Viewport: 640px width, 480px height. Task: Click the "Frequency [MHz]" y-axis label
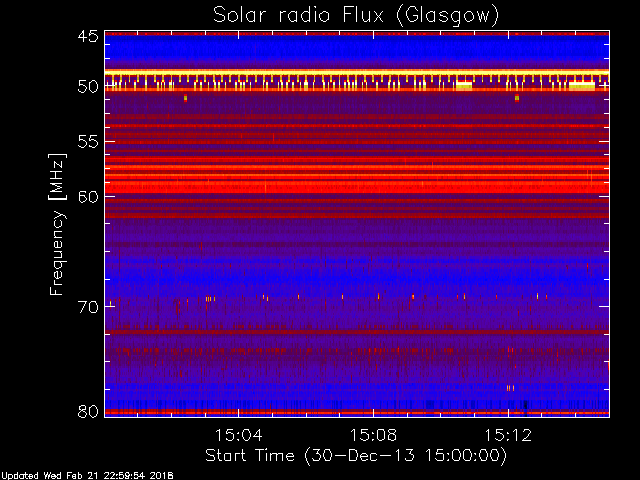(58, 223)
